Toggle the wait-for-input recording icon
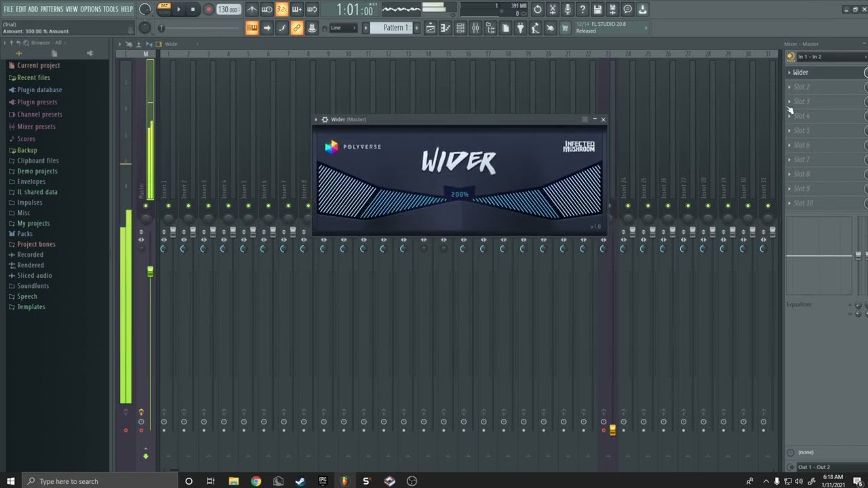The height and width of the screenshot is (488, 868). [267, 9]
